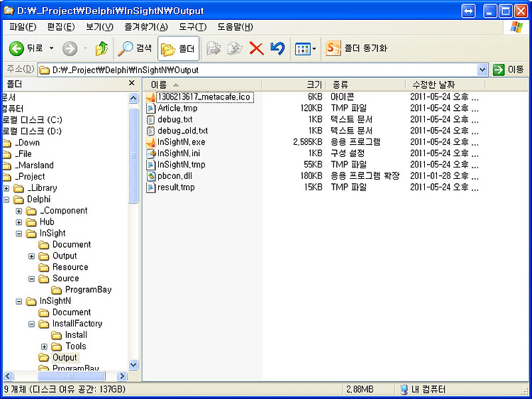Click the grayed Forward arrow button
Image resolution: width=532 pixels, height=399 pixels.
click(70, 48)
